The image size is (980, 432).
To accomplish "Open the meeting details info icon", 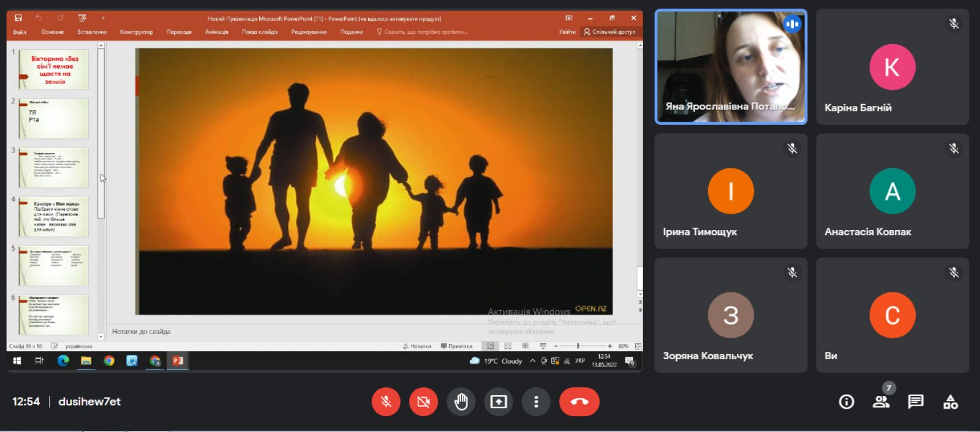I will (846, 402).
